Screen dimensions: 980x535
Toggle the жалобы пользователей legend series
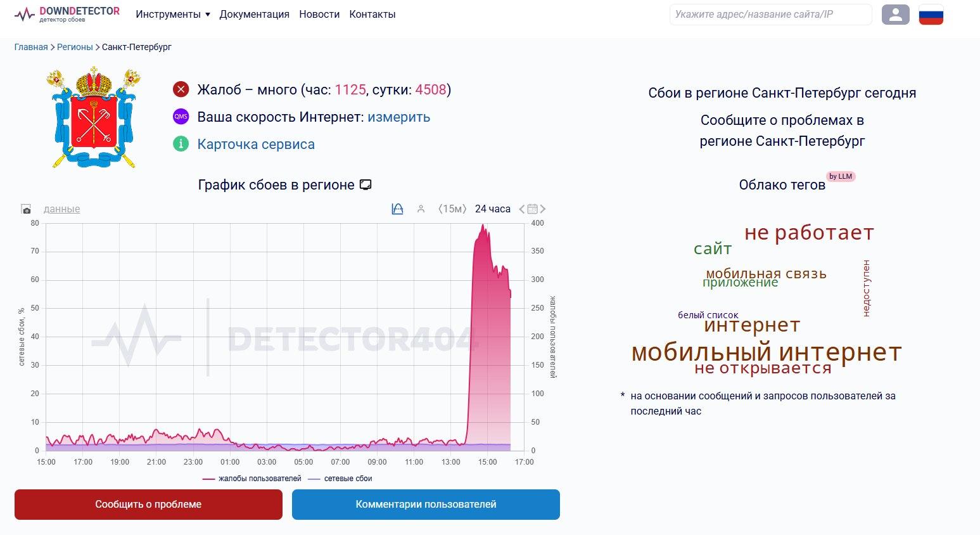pos(252,479)
